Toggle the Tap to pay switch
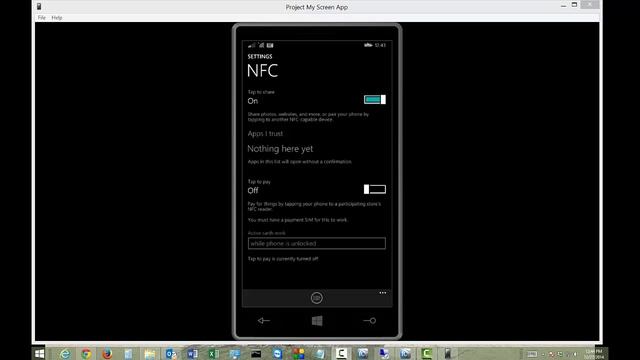 tap(375, 189)
